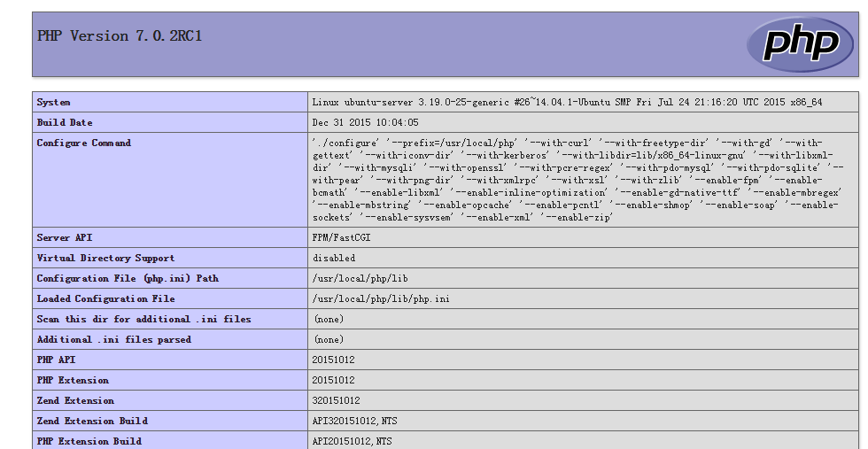Image resolution: width=868 pixels, height=449 pixels.
Task: Click the Dec 31 2015 build date value
Action: (x=365, y=122)
